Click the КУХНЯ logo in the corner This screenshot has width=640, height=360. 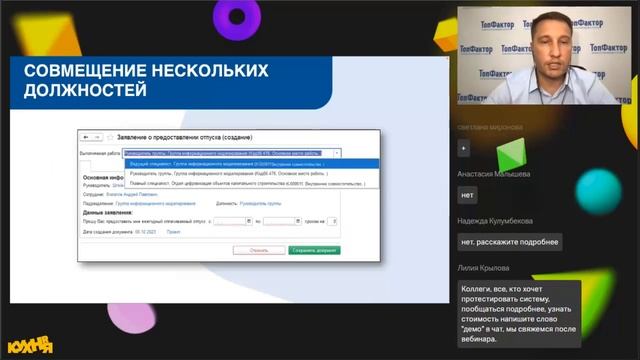click(30, 346)
